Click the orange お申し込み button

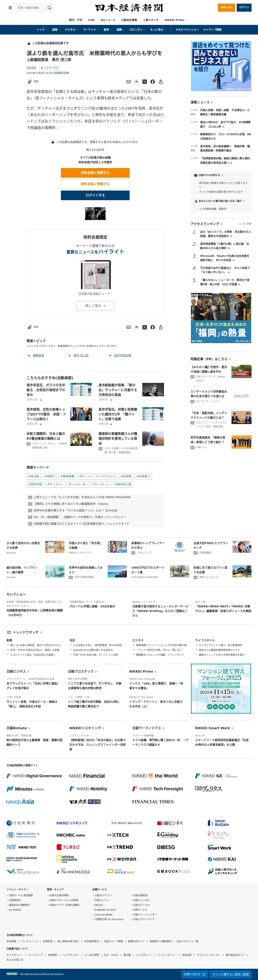[x=226, y=7]
